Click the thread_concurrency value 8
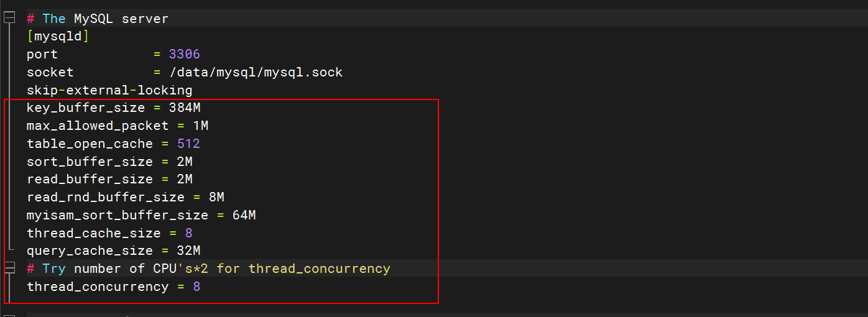 (x=196, y=287)
